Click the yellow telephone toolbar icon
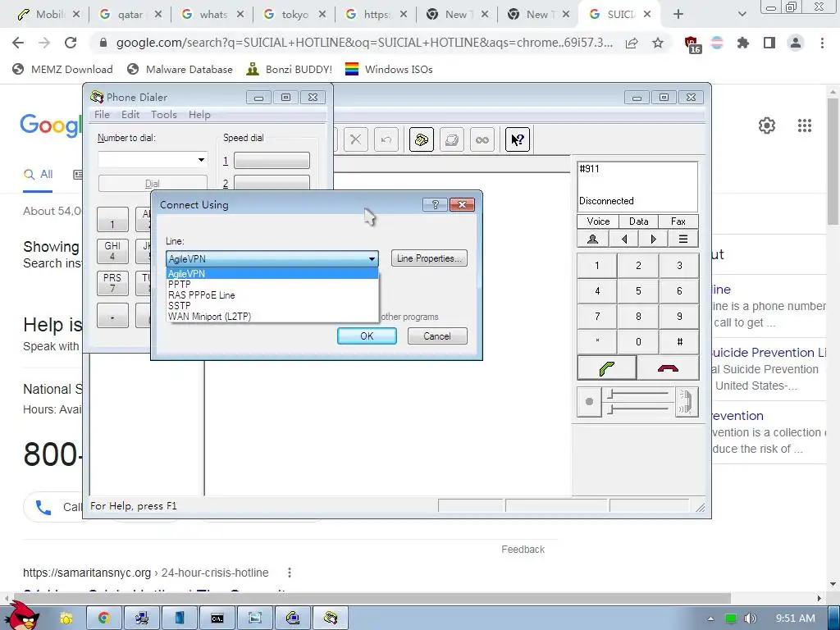The image size is (840, 630). (421, 139)
